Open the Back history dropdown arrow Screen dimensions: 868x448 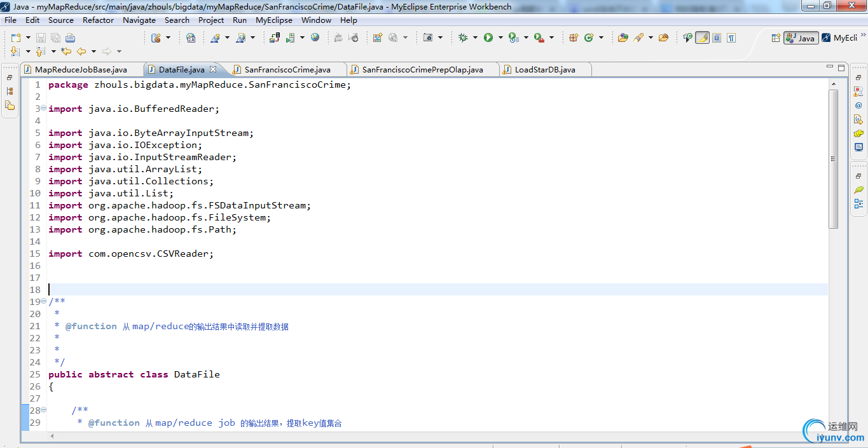coord(93,51)
